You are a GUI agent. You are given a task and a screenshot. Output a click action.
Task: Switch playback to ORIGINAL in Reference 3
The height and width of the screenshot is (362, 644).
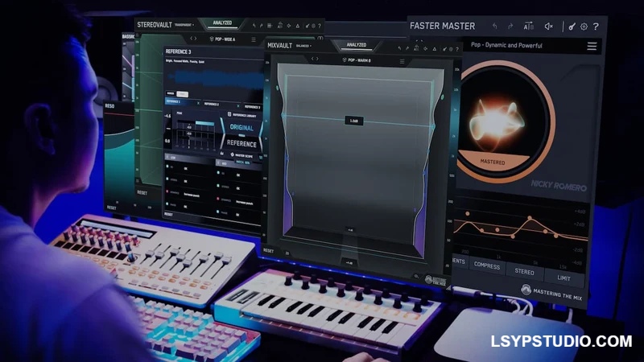point(242,127)
